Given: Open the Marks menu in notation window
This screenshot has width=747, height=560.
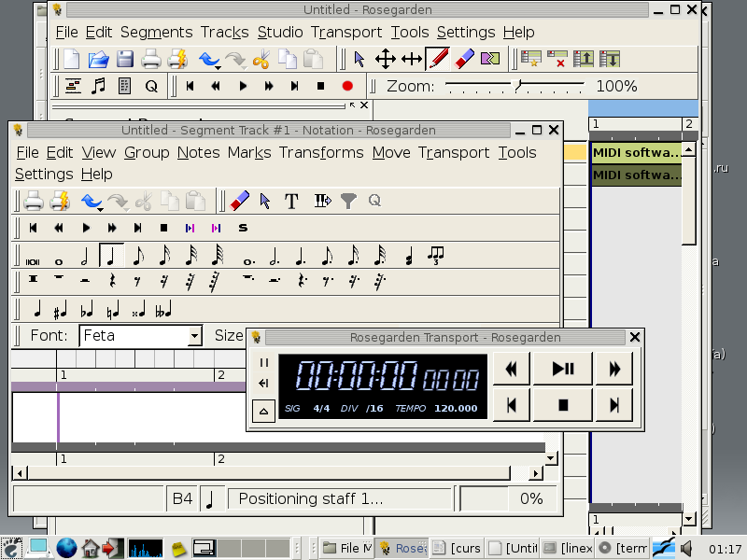Looking at the screenshot, I should point(249,152).
